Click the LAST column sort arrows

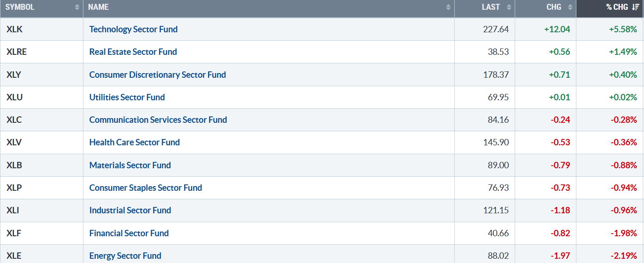click(509, 7)
